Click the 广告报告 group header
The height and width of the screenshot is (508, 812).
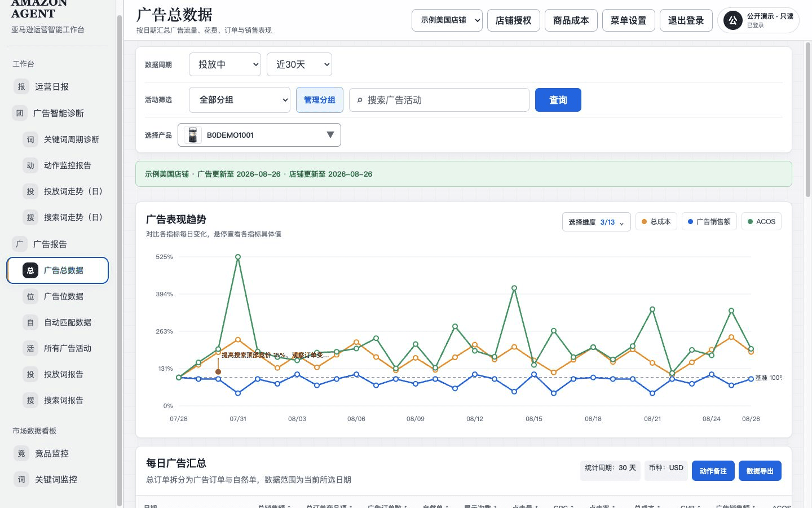(x=58, y=244)
